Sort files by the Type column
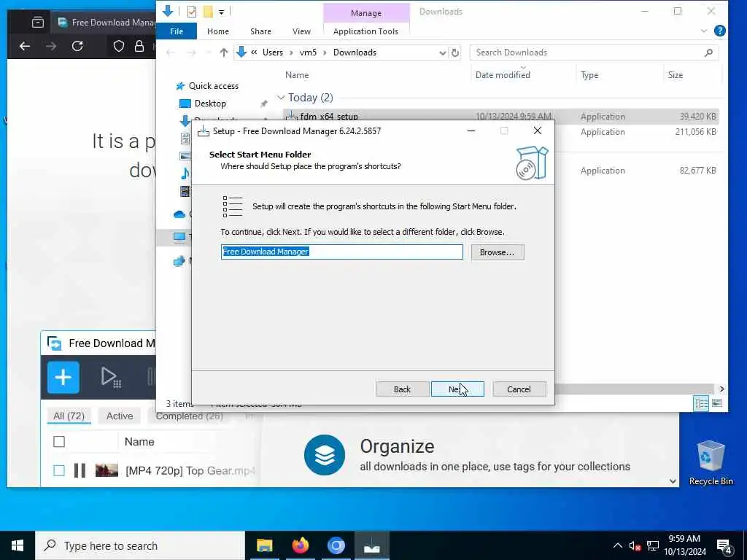The height and width of the screenshot is (560, 747). coord(589,75)
